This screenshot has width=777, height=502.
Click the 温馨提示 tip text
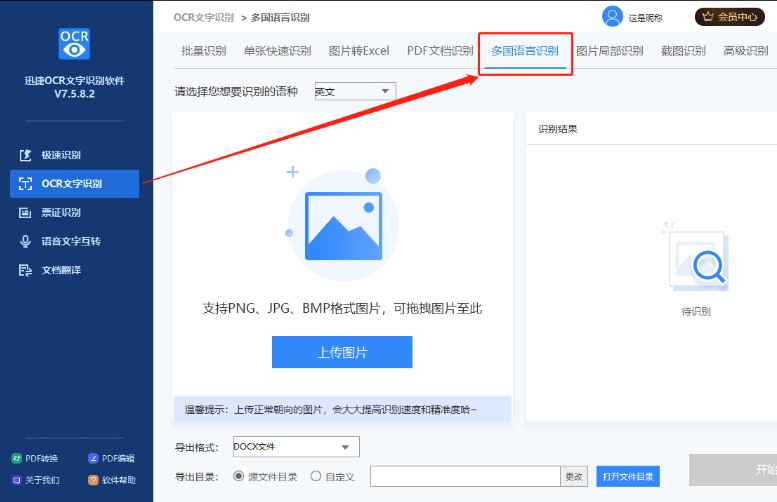[331, 409]
